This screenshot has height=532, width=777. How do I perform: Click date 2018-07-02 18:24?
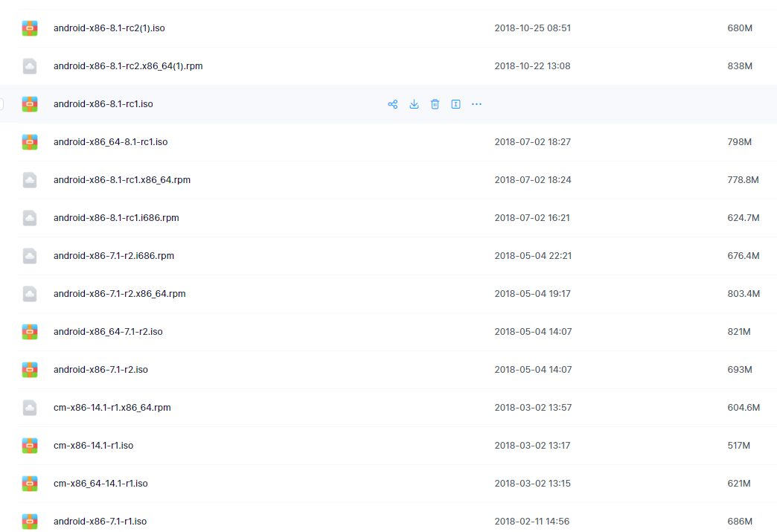click(x=533, y=180)
